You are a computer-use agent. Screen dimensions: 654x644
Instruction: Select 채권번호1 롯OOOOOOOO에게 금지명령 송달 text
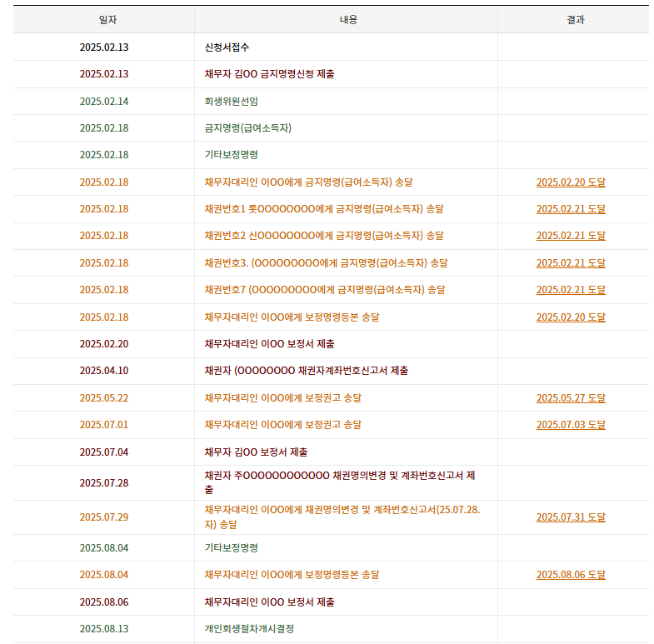point(324,209)
